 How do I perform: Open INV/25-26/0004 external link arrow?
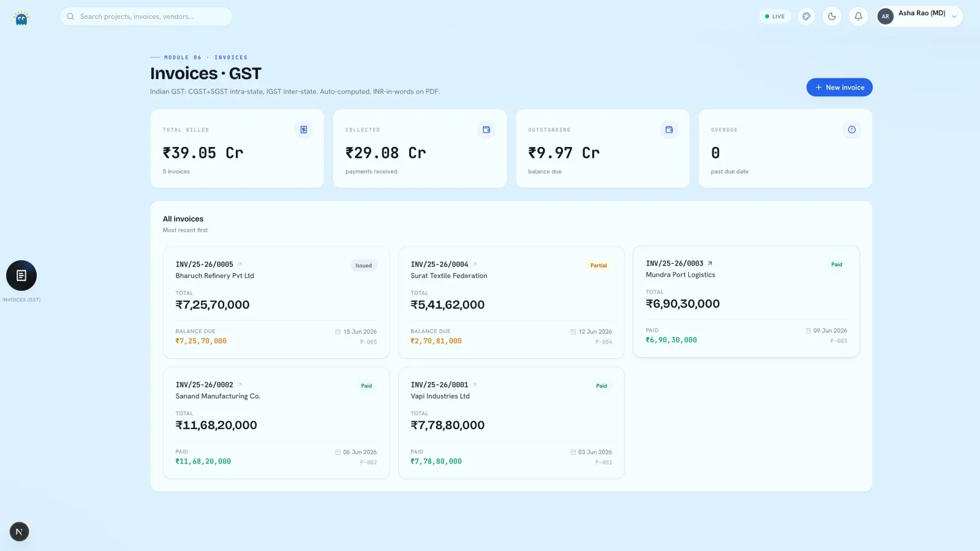click(475, 264)
